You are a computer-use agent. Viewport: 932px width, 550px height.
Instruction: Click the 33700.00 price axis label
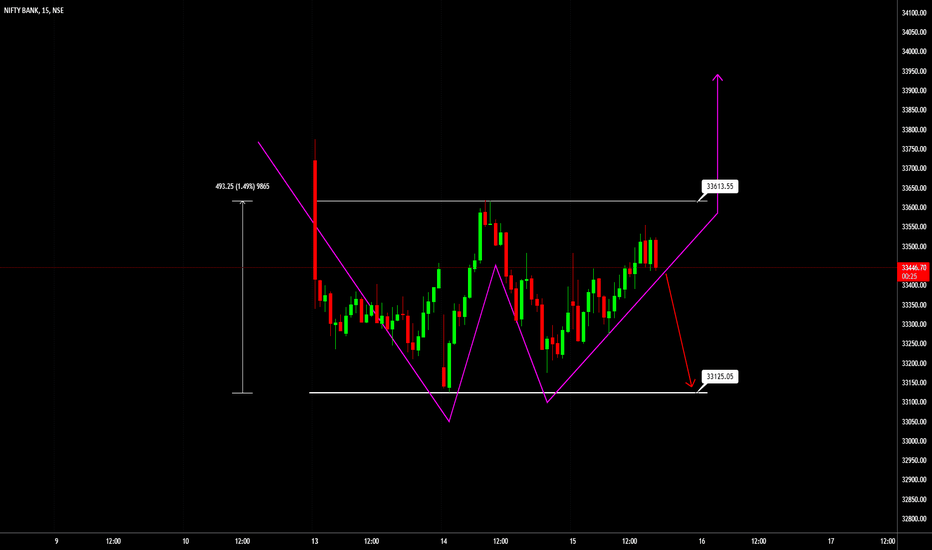coord(914,169)
